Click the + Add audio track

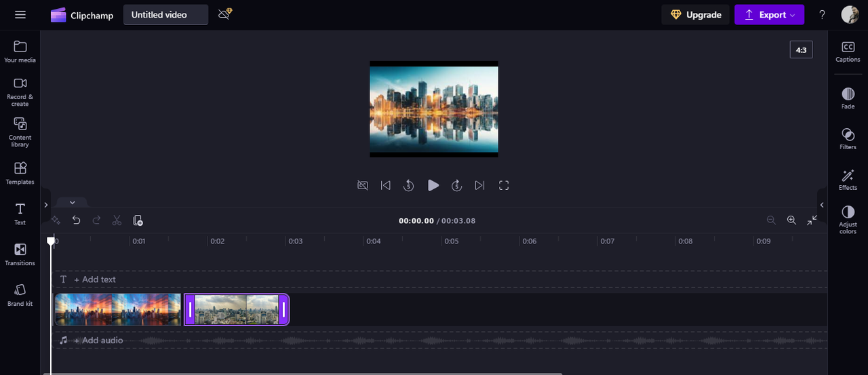point(98,340)
